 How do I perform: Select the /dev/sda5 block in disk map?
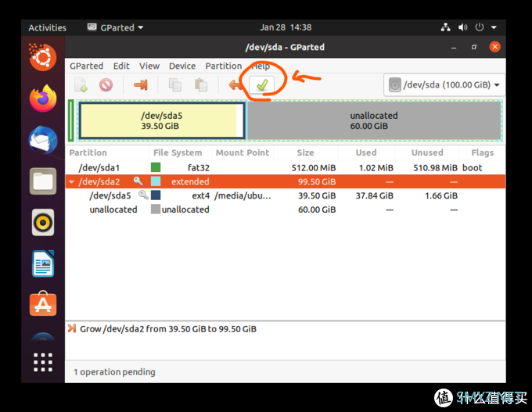click(161, 120)
